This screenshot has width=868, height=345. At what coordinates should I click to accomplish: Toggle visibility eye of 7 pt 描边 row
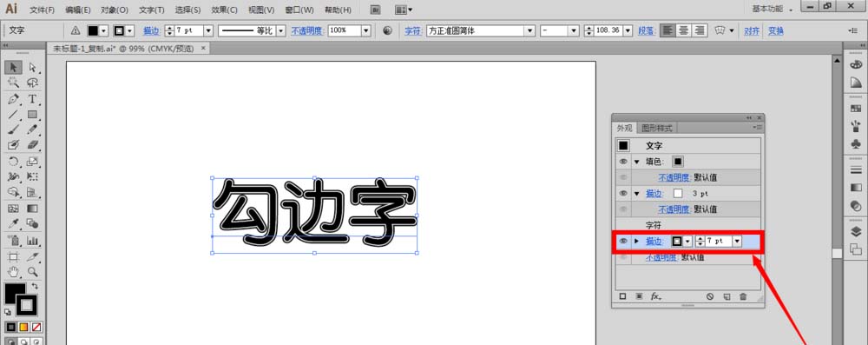pyautogui.click(x=623, y=242)
